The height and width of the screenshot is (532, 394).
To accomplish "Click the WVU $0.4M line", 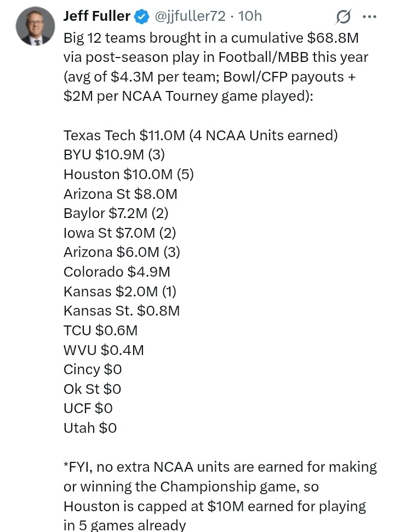I will [104, 350].
